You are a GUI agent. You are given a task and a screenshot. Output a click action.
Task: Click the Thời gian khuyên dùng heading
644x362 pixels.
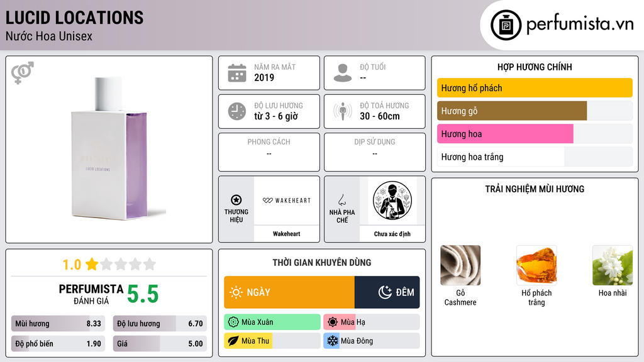coord(322,263)
